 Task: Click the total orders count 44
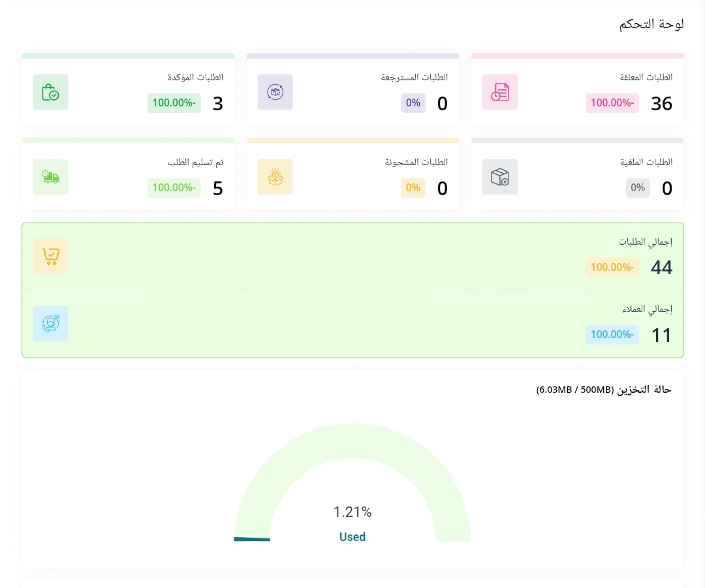tap(661, 267)
